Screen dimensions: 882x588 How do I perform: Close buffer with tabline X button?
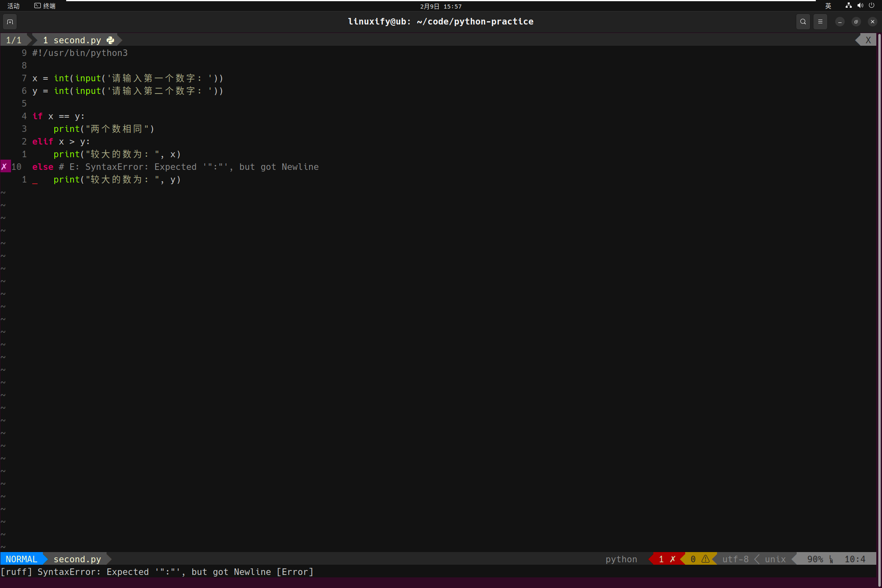click(x=868, y=40)
